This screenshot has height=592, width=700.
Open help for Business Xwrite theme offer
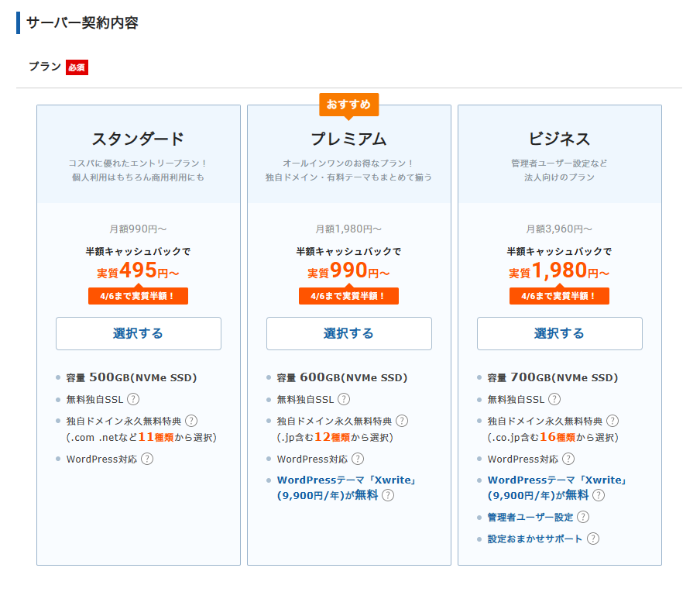[599, 496]
